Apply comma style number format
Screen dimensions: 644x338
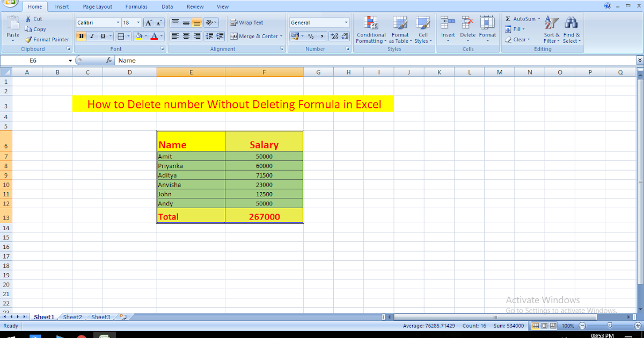pos(322,36)
